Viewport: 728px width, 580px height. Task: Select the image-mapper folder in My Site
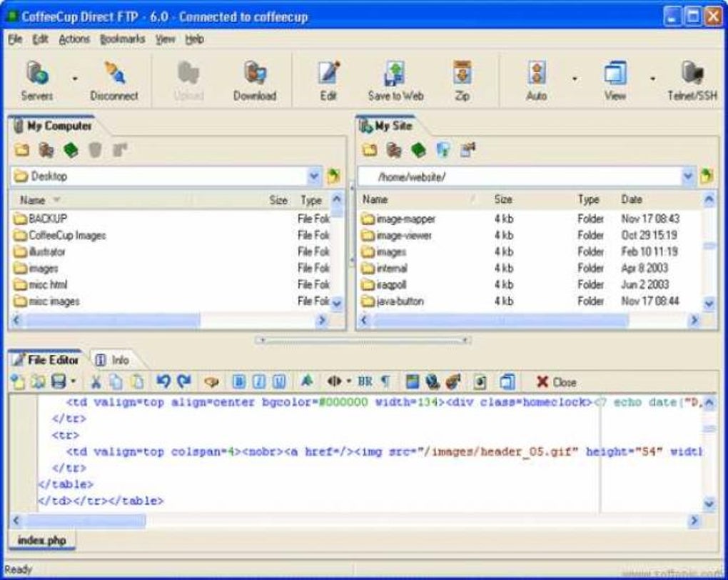[398, 219]
